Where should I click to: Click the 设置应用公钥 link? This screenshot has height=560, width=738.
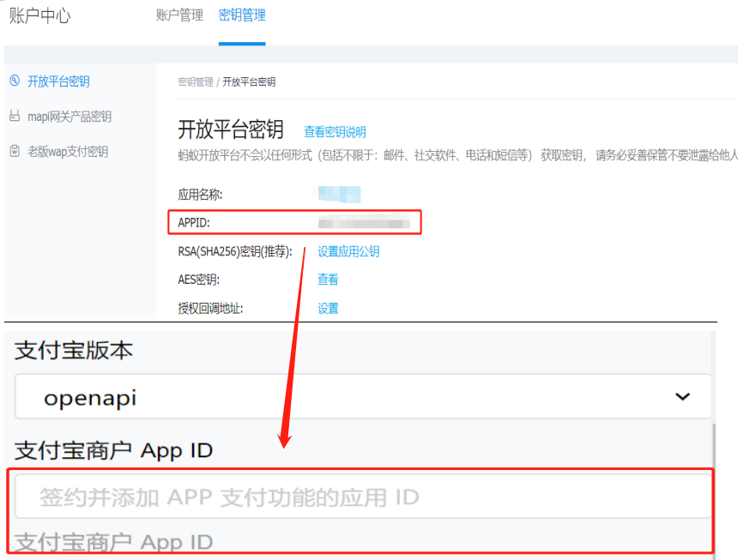(x=348, y=251)
